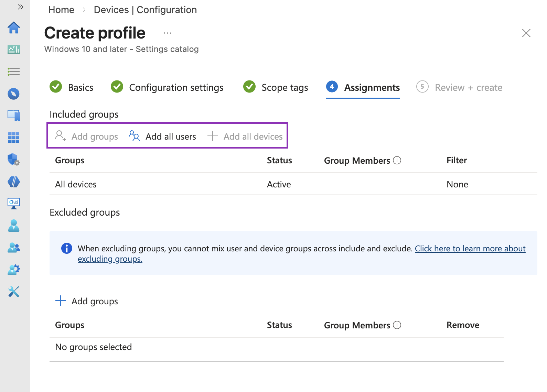The height and width of the screenshot is (392, 547).
Task: Click Groups column header in Excluded groups
Action: click(x=69, y=325)
